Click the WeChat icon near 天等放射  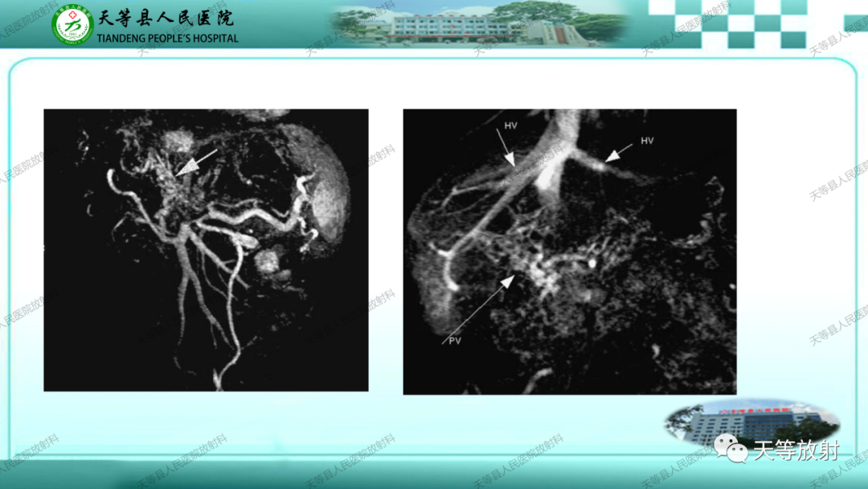(x=731, y=449)
